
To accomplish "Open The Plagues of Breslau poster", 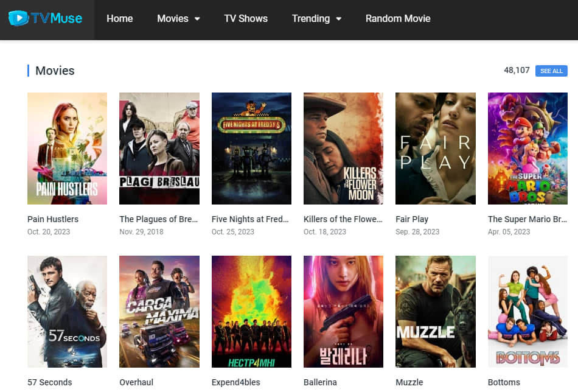I will [159, 149].
